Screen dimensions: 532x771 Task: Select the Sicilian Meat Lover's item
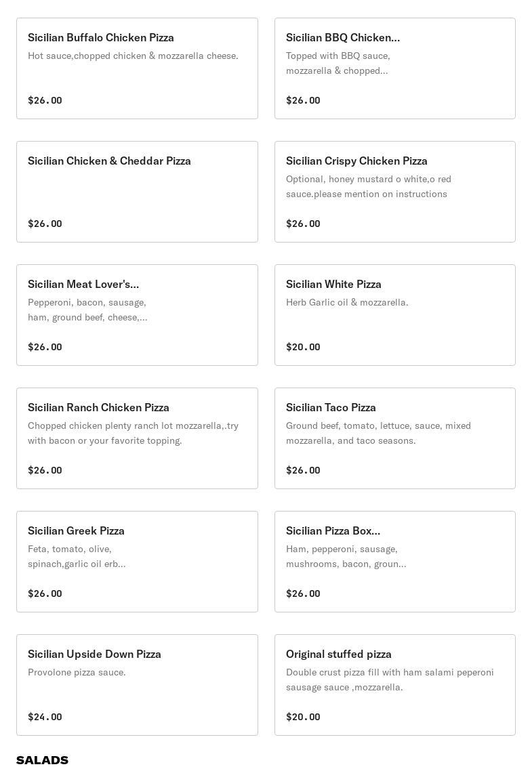[x=137, y=315]
